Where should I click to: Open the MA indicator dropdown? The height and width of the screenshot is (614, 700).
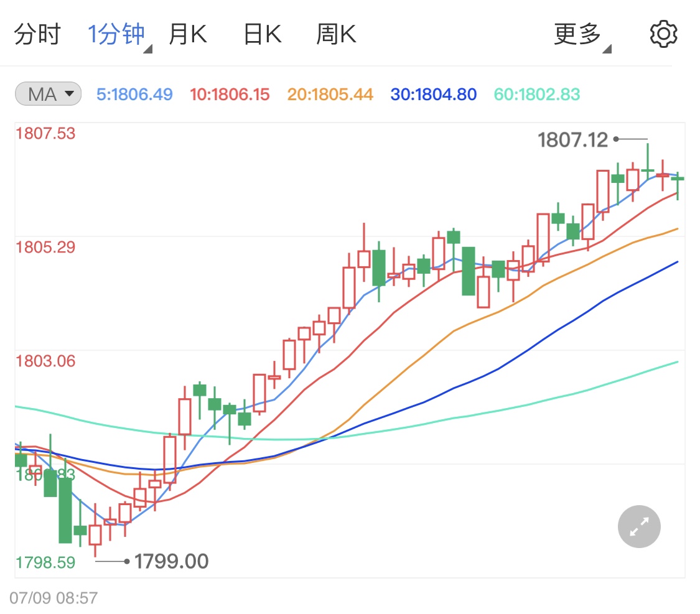pos(48,94)
